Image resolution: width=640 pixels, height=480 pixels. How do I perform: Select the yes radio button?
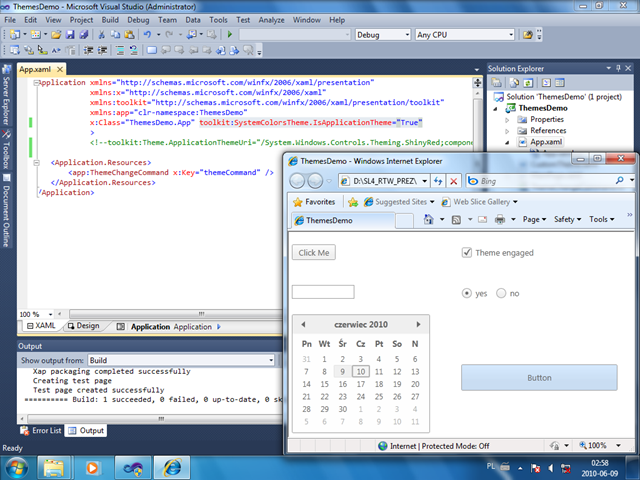click(467, 293)
